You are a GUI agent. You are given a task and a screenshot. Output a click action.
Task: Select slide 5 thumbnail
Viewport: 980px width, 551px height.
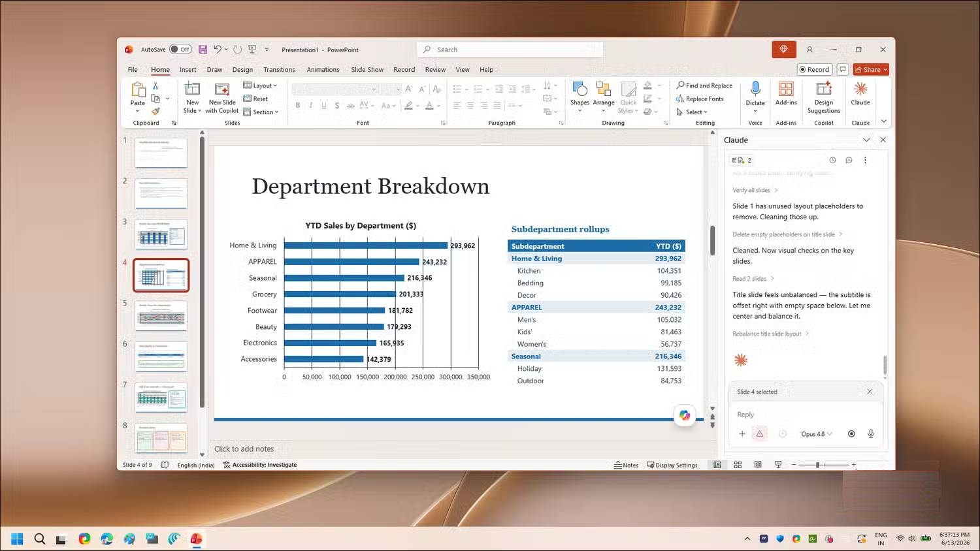161,315
